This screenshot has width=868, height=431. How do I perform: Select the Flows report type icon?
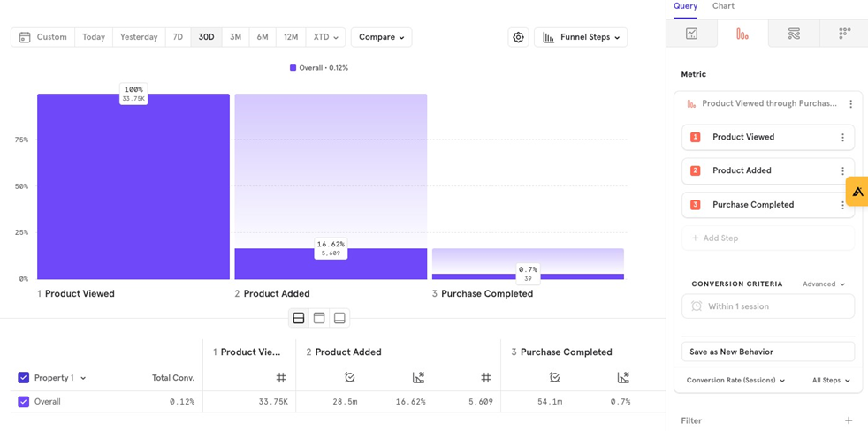tap(794, 34)
